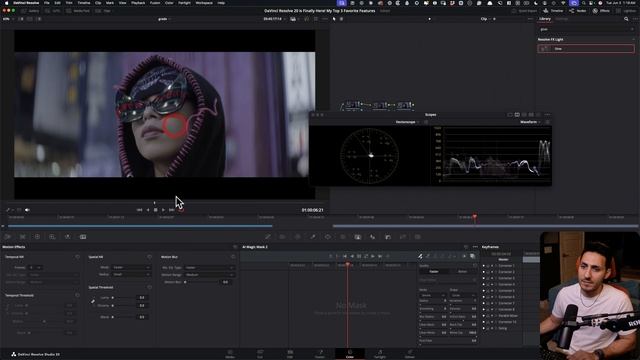
Task: Open the Color Match palette icon
Action: [x=22, y=237]
